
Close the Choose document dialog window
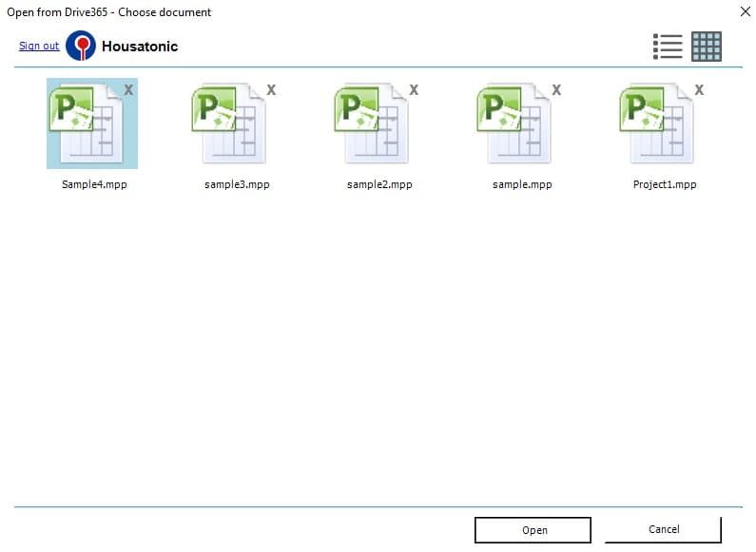point(744,11)
